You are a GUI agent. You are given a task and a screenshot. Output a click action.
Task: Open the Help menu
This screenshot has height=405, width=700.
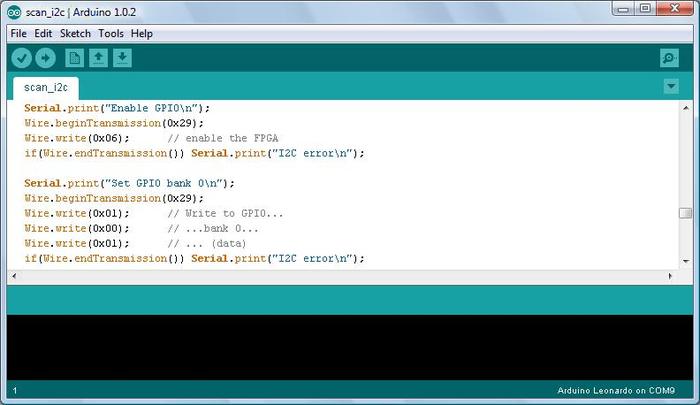pos(142,33)
